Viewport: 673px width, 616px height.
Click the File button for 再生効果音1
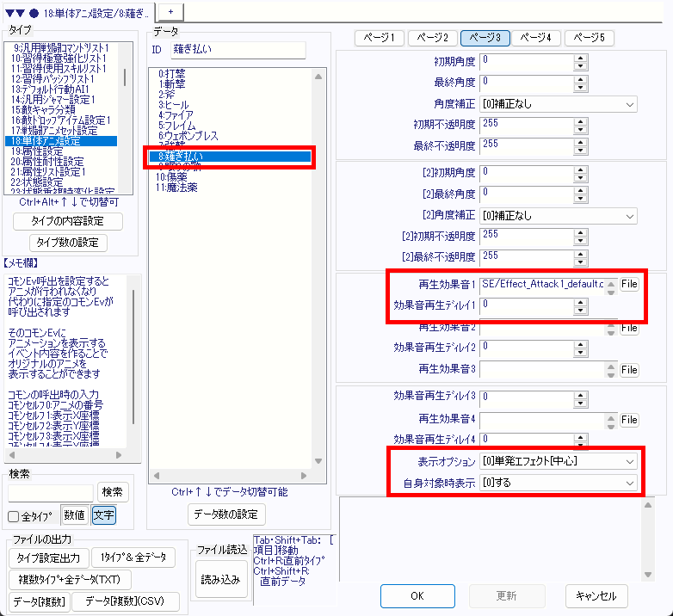629,284
